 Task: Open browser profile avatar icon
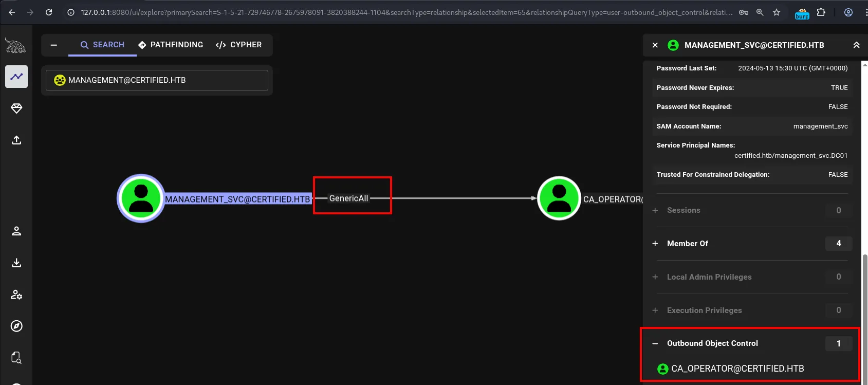coord(848,12)
